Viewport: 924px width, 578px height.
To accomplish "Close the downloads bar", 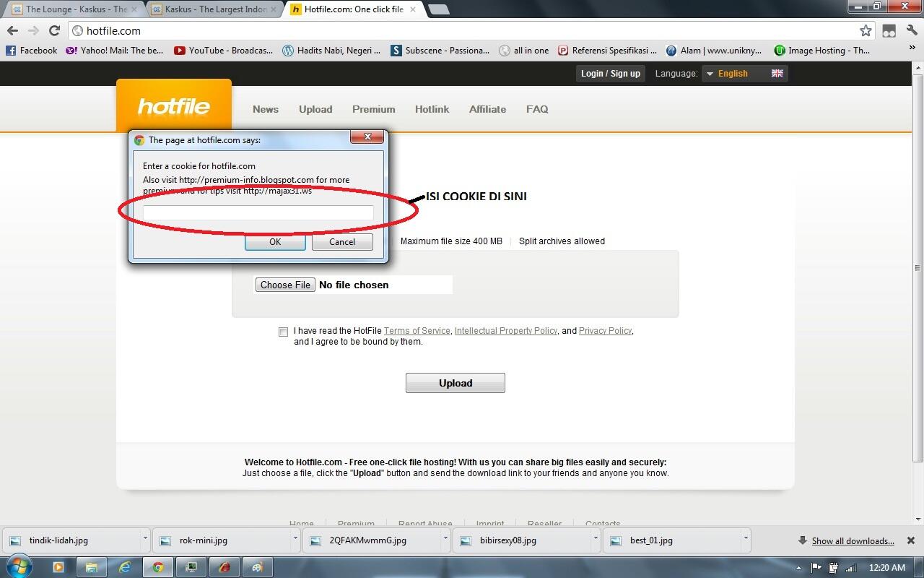I will [x=911, y=540].
